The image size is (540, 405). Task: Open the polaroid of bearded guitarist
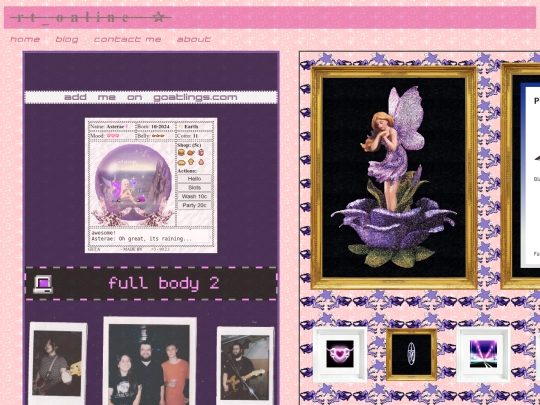tap(245, 366)
